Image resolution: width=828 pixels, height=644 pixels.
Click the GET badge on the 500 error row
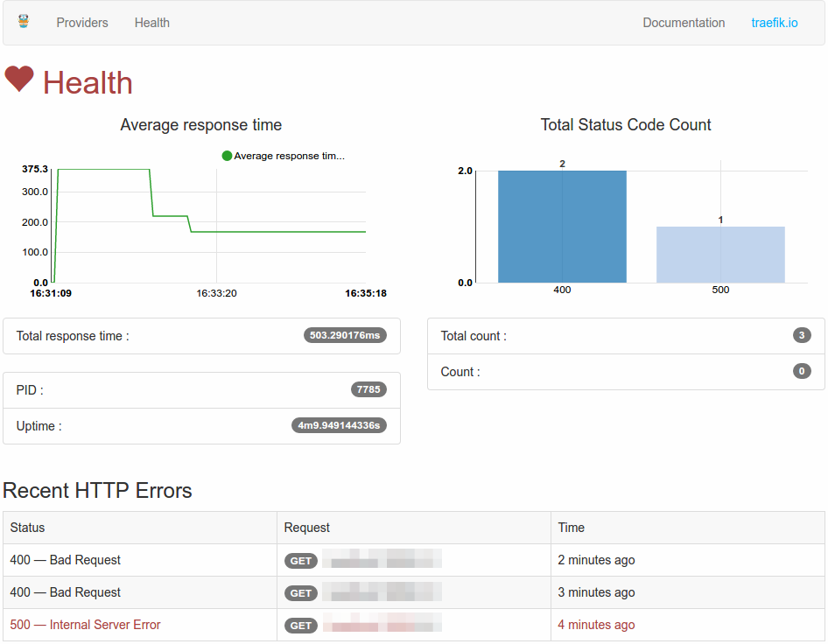(x=301, y=625)
